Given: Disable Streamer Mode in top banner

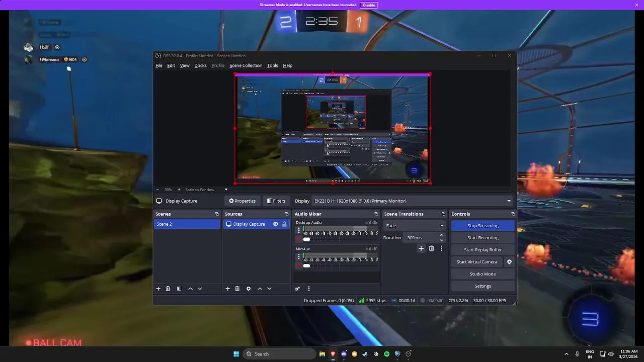Looking at the screenshot, I should pos(369,5).
